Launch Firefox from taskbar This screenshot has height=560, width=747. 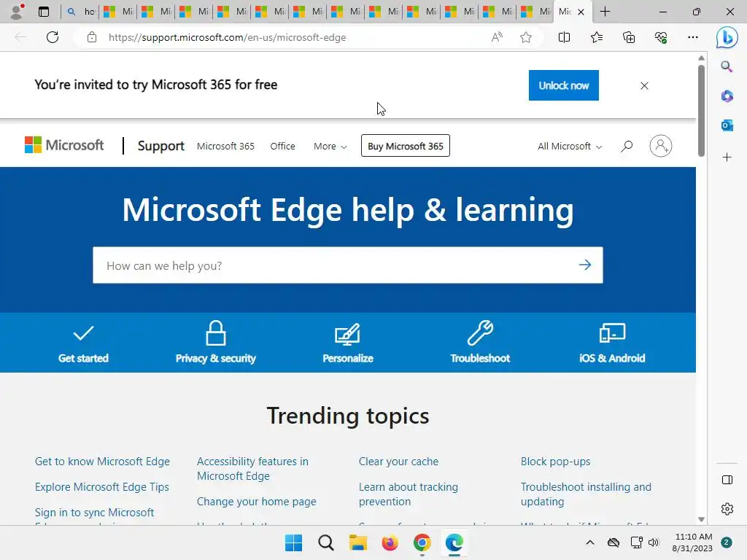(390, 542)
